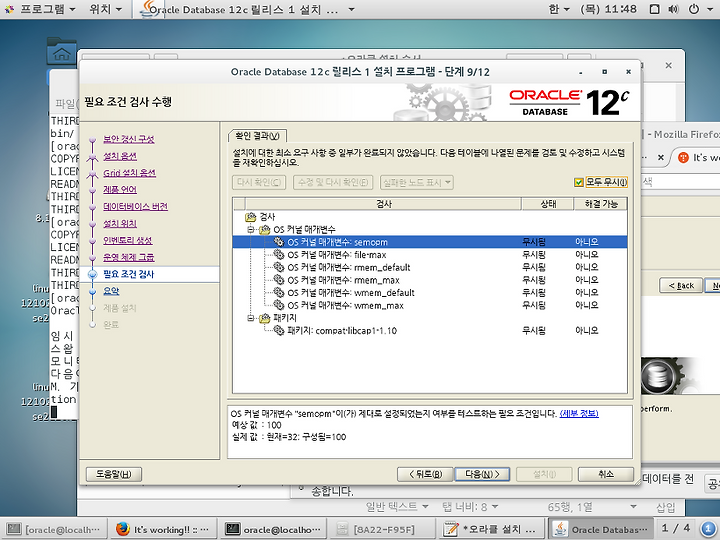Switch to *오라클 설치 editor taskbar item
Viewport: 720px width, 540px height.
click(490, 529)
